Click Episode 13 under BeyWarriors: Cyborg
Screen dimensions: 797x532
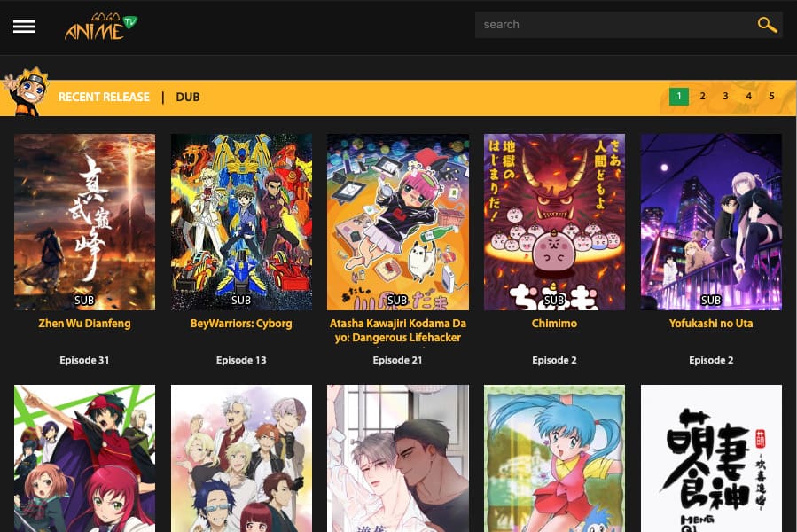pos(241,360)
